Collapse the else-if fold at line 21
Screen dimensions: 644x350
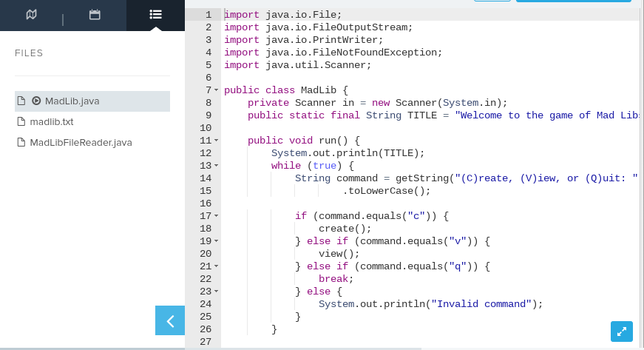(x=217, y=266)
